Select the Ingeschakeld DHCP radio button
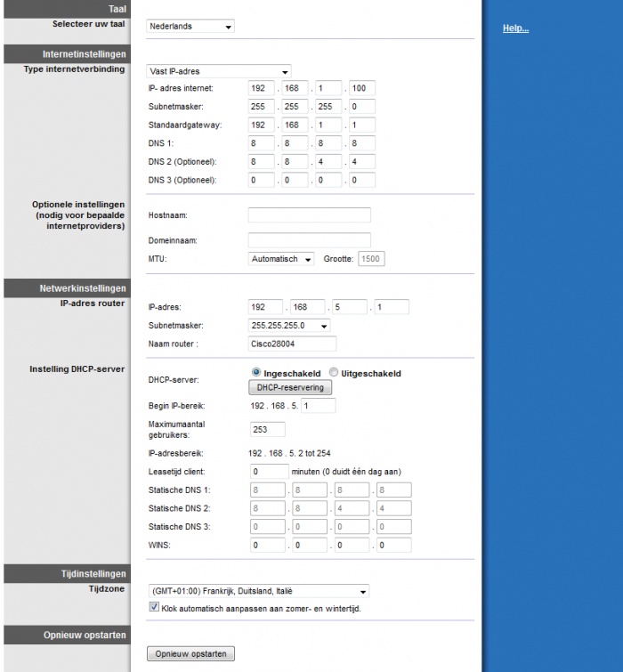Image resolution: width=623 pixels, height=672 pixels. pos(256,372)
